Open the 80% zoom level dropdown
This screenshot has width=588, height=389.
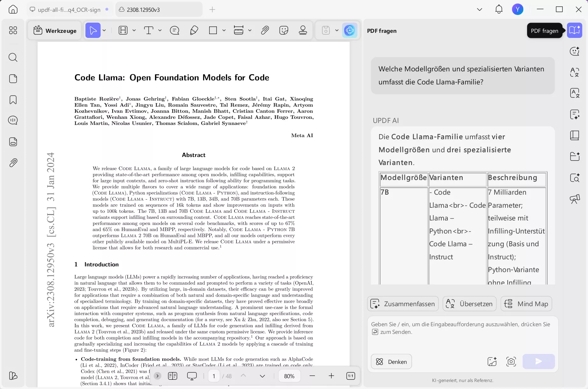point(289,376)
